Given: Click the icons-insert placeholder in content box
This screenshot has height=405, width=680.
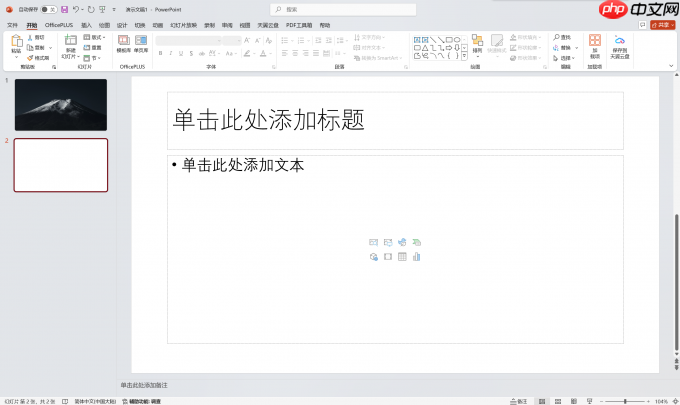Looking at the screenshot, I should pos(402,242).
